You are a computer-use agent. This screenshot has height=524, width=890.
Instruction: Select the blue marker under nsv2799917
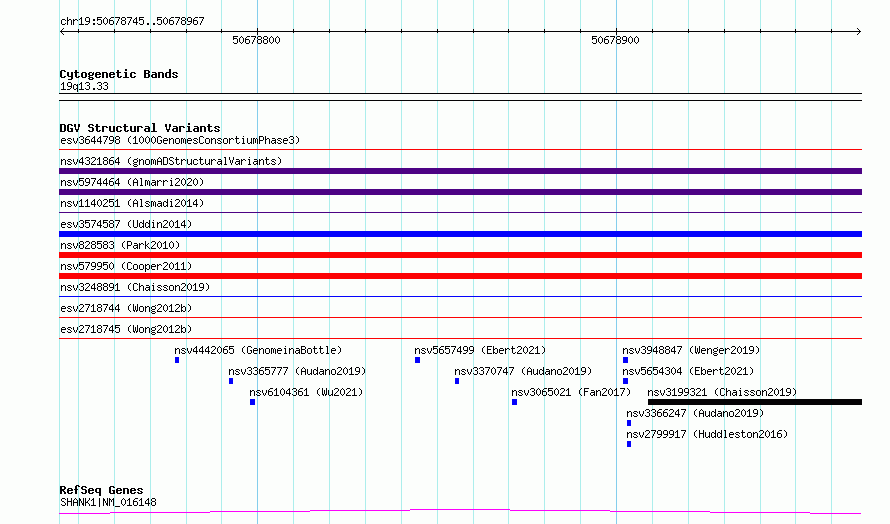629,444
